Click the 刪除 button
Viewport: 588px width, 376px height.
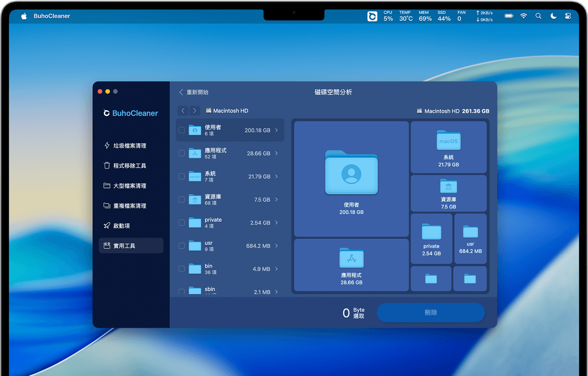tap(431, 312)
